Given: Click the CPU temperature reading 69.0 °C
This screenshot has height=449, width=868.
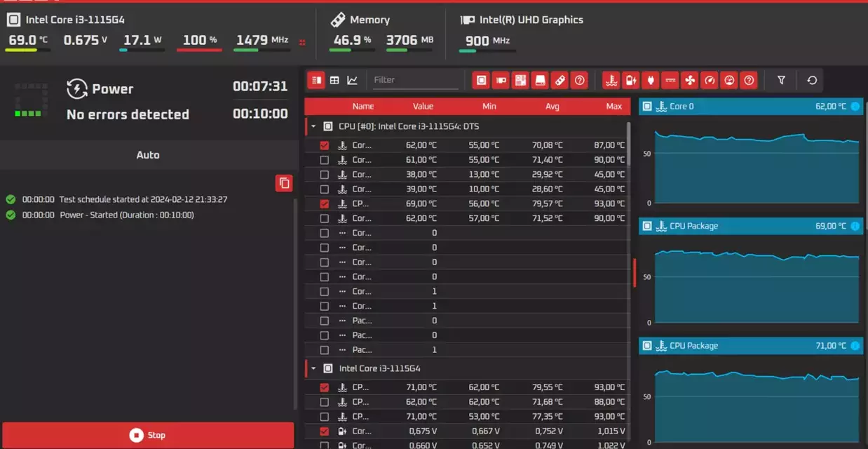Looking at the screenshot, I should point(28,40).
